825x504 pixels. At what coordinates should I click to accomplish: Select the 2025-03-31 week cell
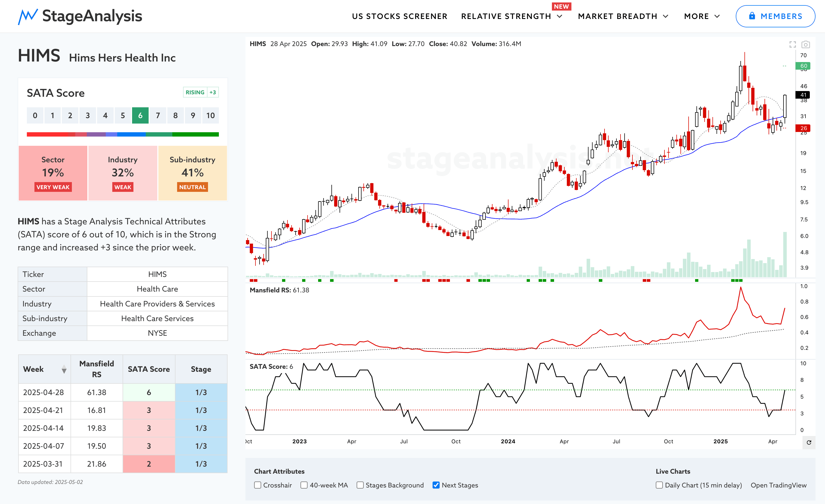[44, 464]
